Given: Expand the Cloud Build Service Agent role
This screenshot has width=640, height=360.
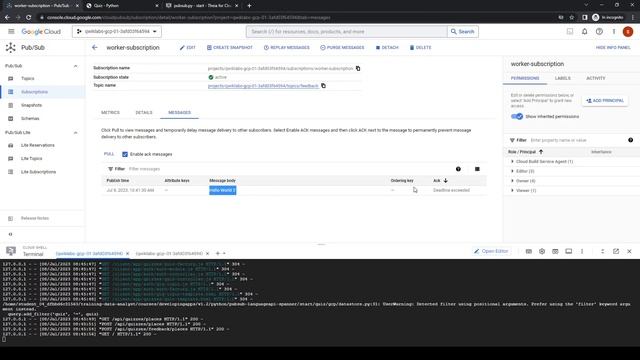Looking at the screenshot, I should coord(512,162).
